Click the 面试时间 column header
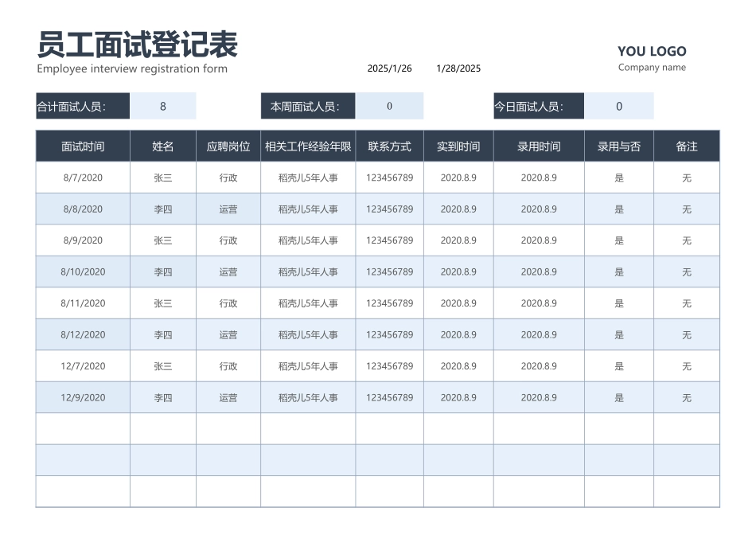This screenshot has width=756, height=535. pyautogui.click(x=82, y=146)
